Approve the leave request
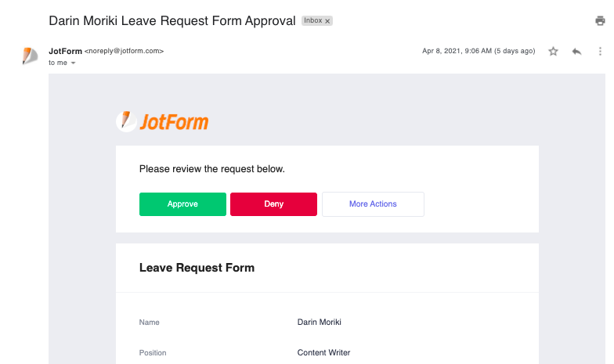The width and height of the screenshot is (614, 364). coord(182,204)
